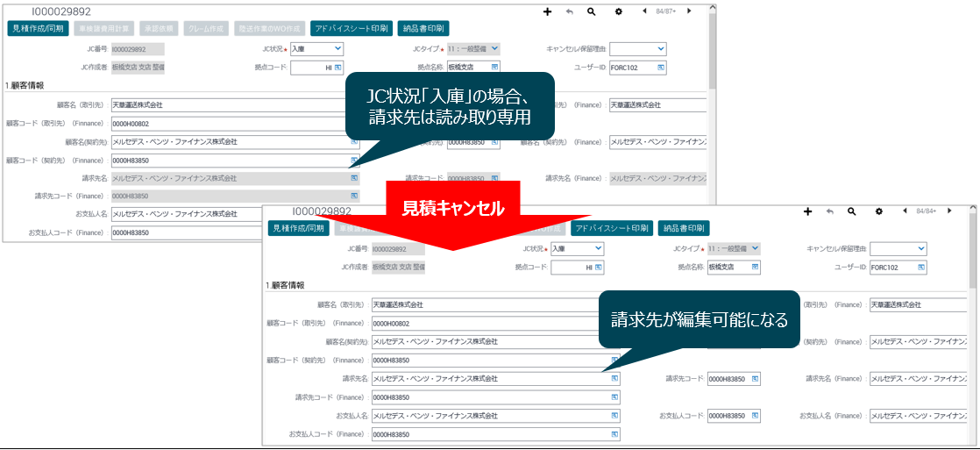980x450 pixels.
Task: Expand JC状況 dropdown in the lower window
Action: [598, 249]
